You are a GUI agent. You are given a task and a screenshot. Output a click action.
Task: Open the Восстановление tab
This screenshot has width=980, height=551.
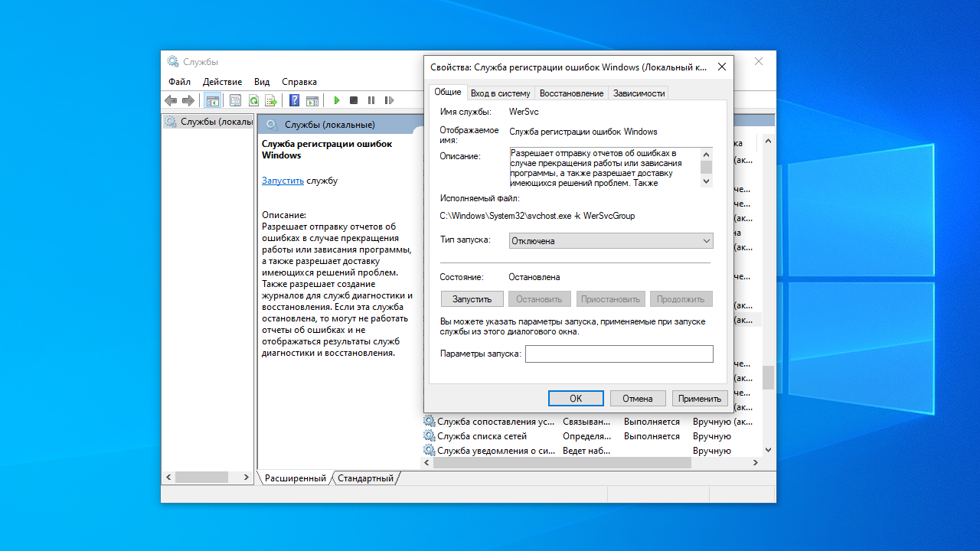pos(571,93)
